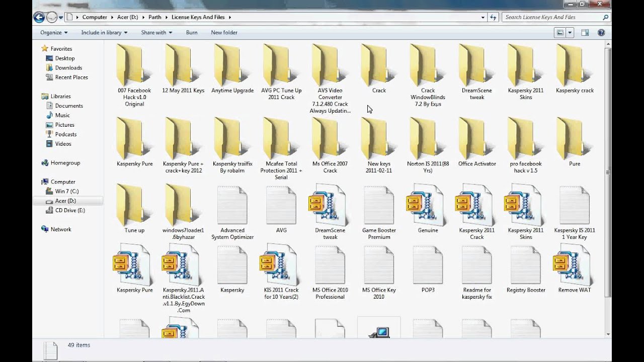The height and width of the screenshot is (362, 644).
Task: Open the recent pages dropdown arrow
Action: click(x=61, y=18)
